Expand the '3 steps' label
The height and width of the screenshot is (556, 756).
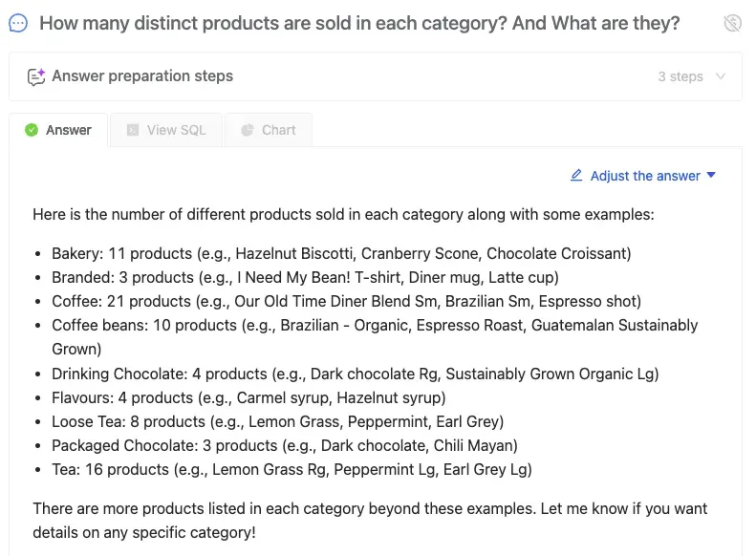680,76
